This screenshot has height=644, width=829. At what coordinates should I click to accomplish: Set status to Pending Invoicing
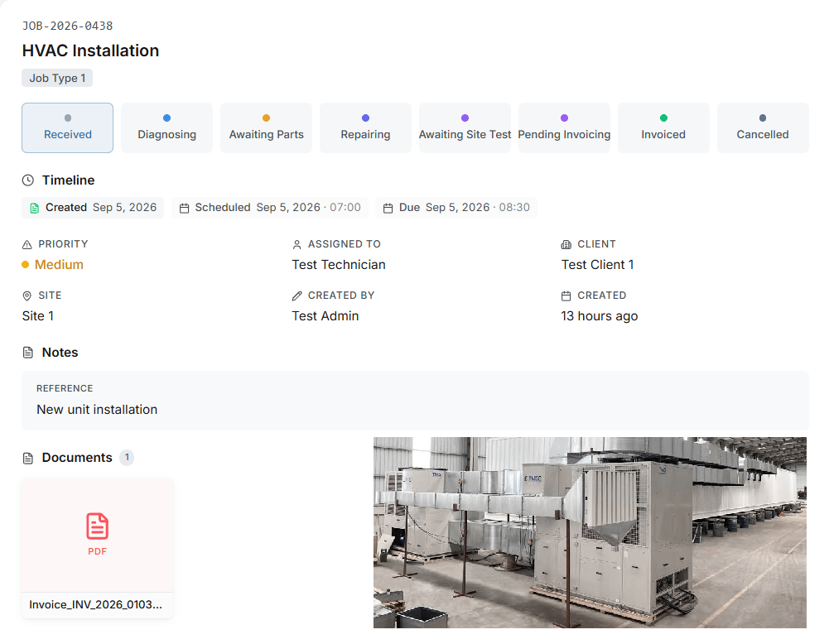pos(564,127)
